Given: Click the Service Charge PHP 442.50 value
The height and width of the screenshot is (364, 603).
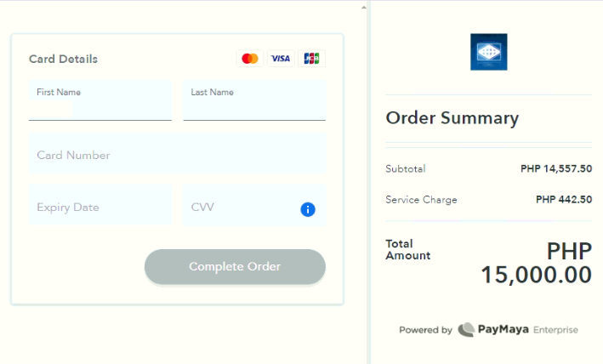Looking at the screenshot, I should tap(564, 200).
